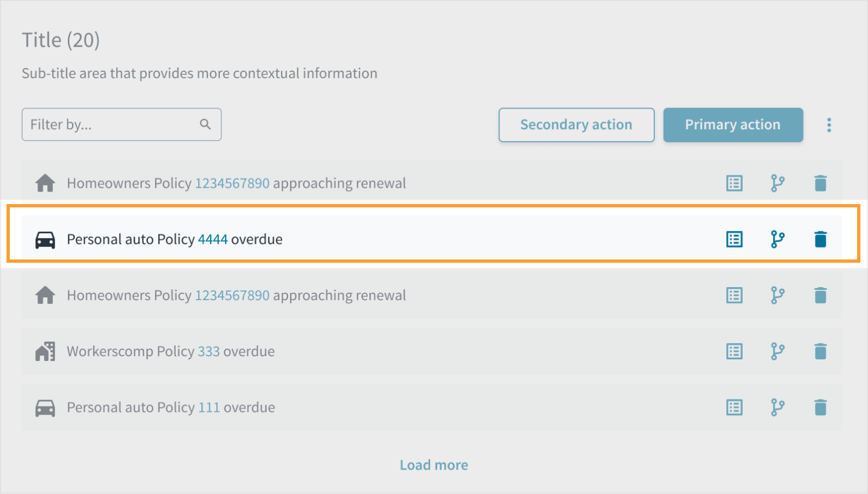868x494 pixels.
Task: Open details list icon for Policy 111
Action: (734, 407)
